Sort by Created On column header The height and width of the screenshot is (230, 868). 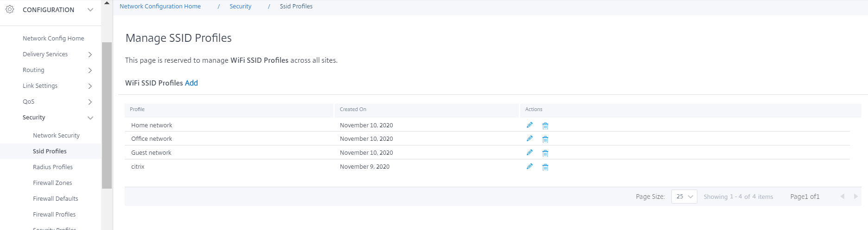pyautogui.click(x=353, y=110)
